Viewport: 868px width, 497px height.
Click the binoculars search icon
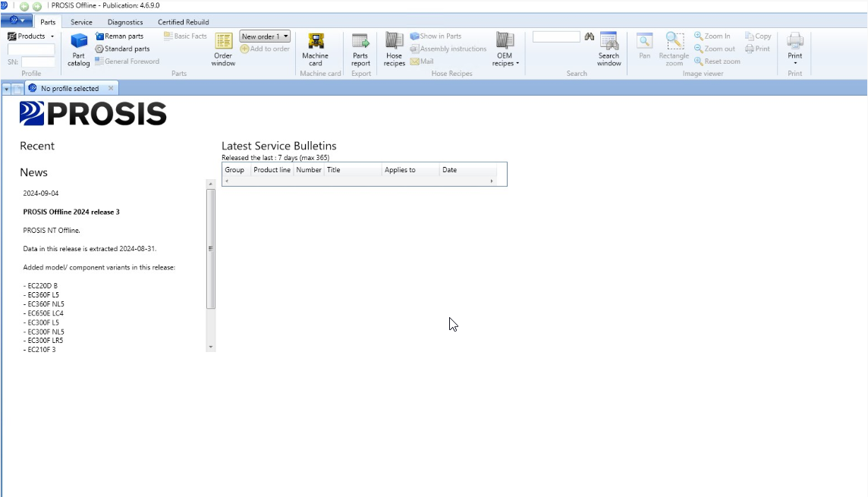pos(589,36)
